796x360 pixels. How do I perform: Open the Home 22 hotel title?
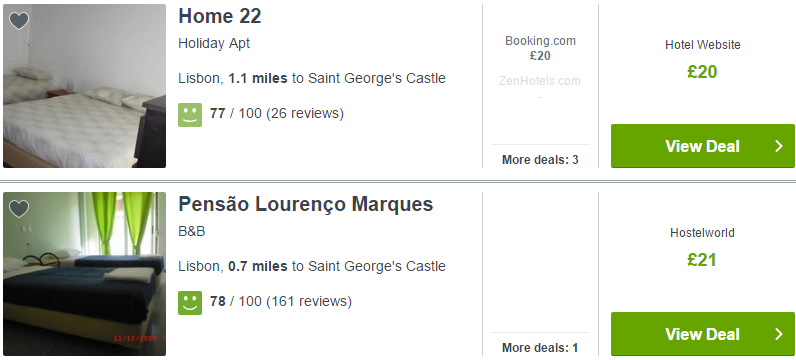(220, 16)
